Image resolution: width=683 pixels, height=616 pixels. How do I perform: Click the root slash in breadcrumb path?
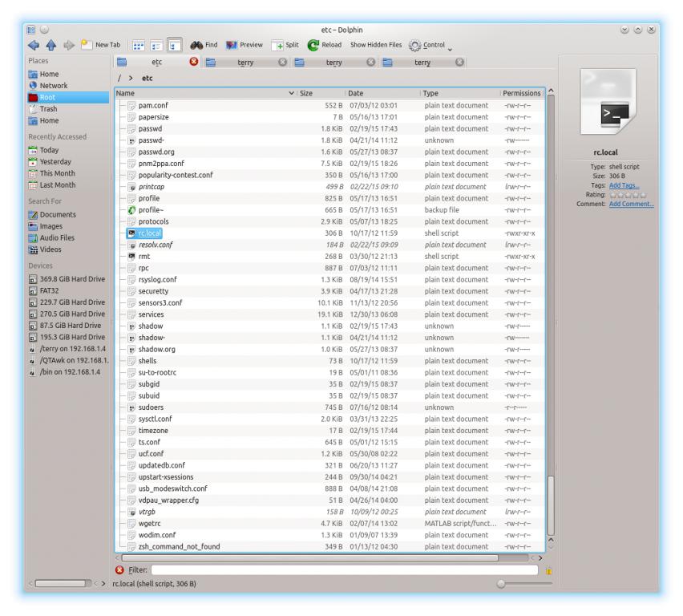(x=119, y=79)
